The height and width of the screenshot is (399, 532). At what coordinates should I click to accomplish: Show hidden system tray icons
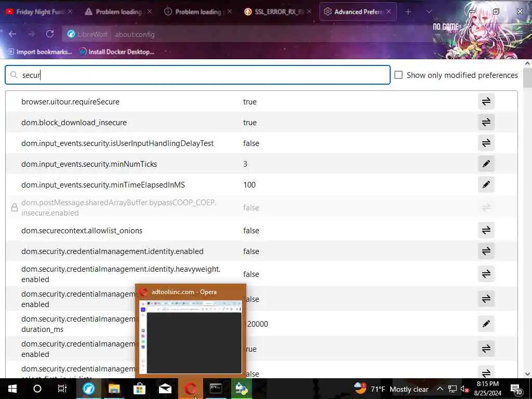click(440, 389)
